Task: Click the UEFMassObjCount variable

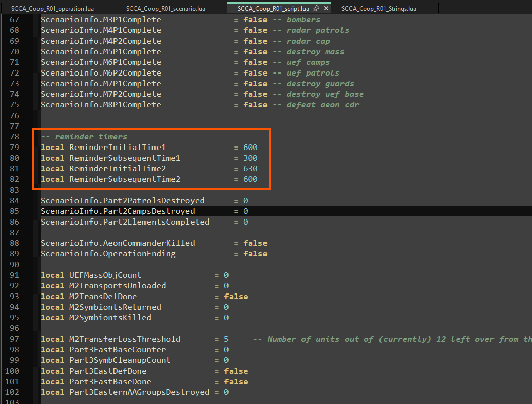Action: (x=105, y=275)
